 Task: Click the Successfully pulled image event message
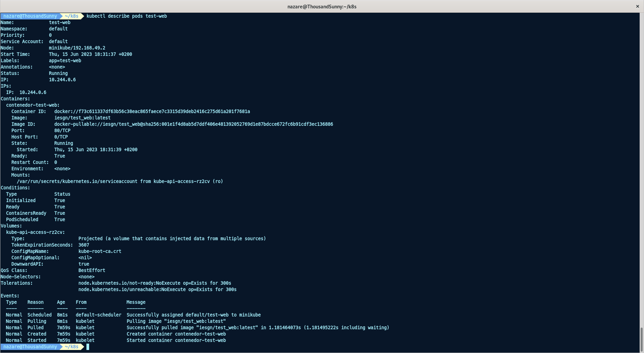[x=258, y=328]
